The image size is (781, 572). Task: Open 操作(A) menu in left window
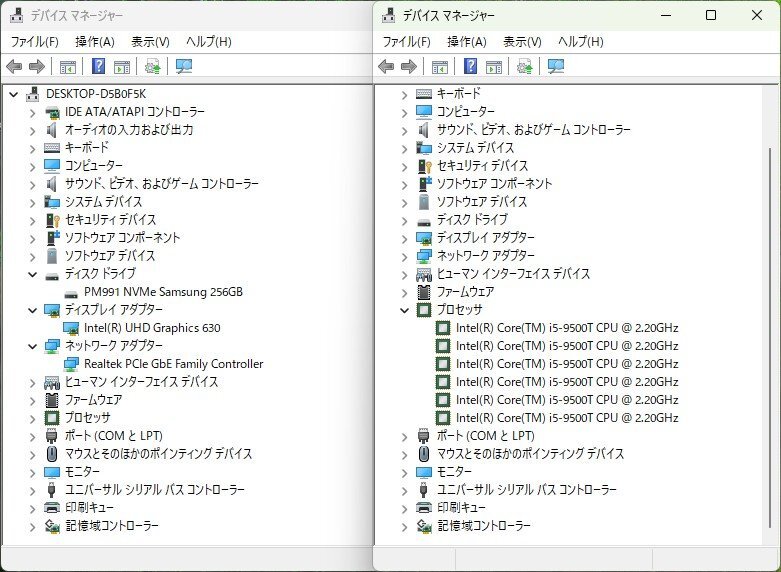[95, 41]
